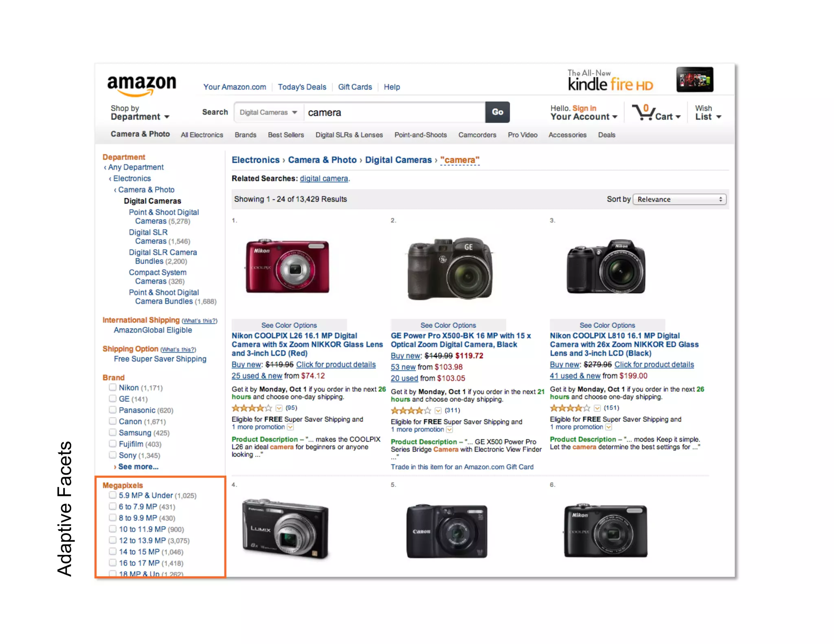Open star rating of Nikon COOLPIX L26

252,408
